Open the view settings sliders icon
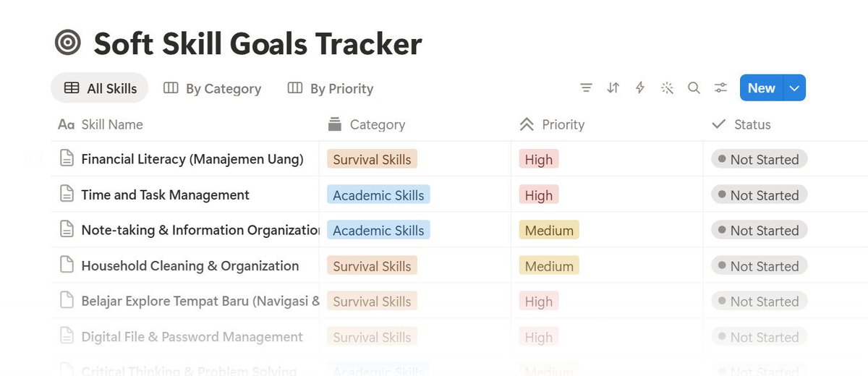 [720, 88]
